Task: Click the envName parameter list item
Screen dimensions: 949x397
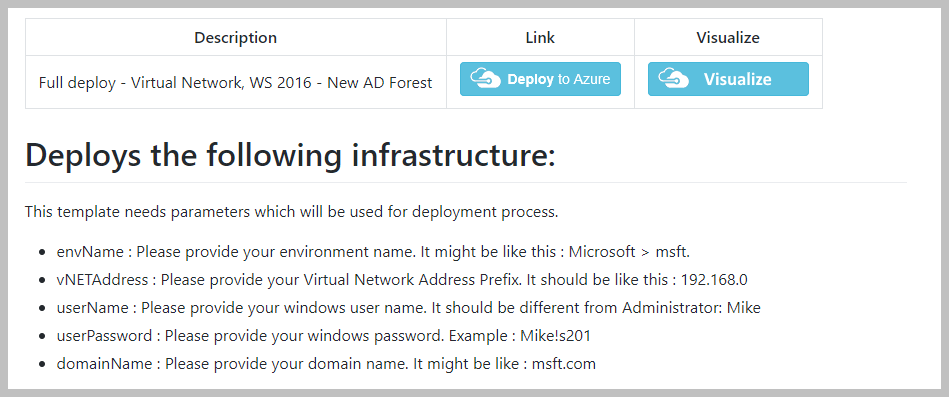Action: [x=373, y=252]
